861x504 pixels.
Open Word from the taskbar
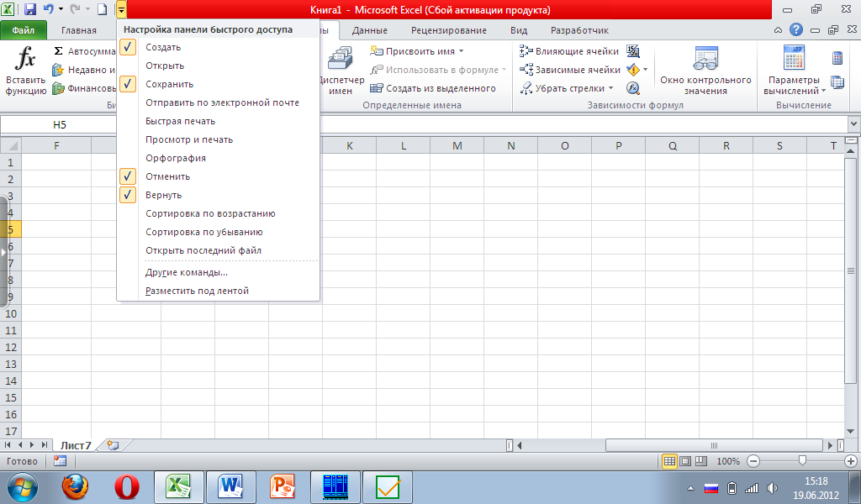coord(230,487)
